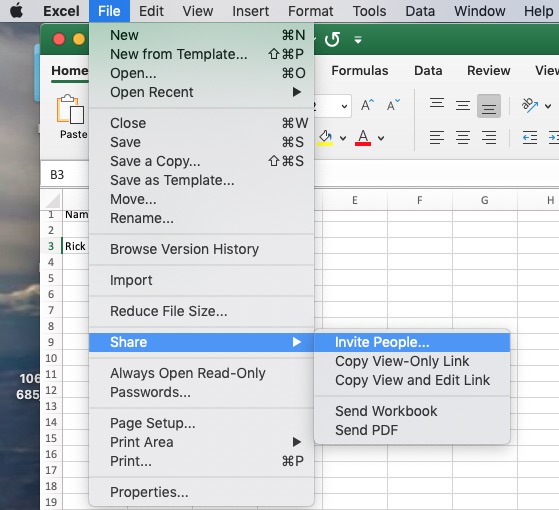Align text left
Image resolution: width=559 pixels, height=510 pixels.
[437, 138]
